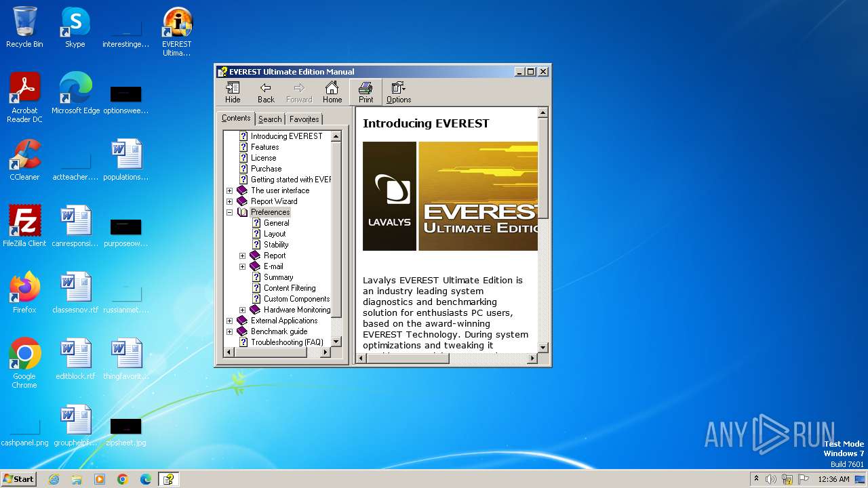Open the Recycle Bin desktop icon
The image size is (868, 488).
tap(24, 27)
